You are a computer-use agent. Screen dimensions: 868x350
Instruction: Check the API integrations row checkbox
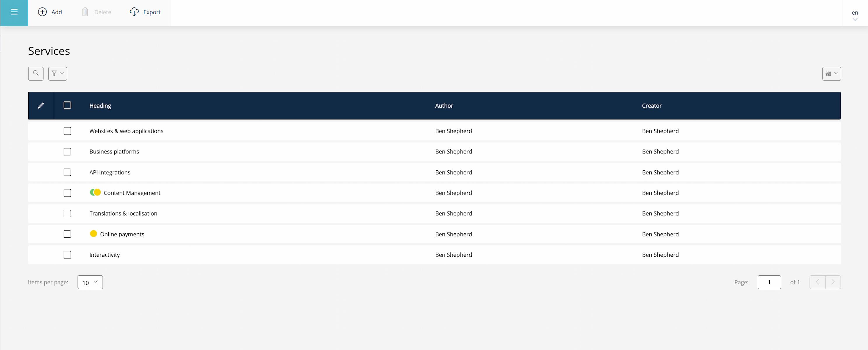coord(67,172)
